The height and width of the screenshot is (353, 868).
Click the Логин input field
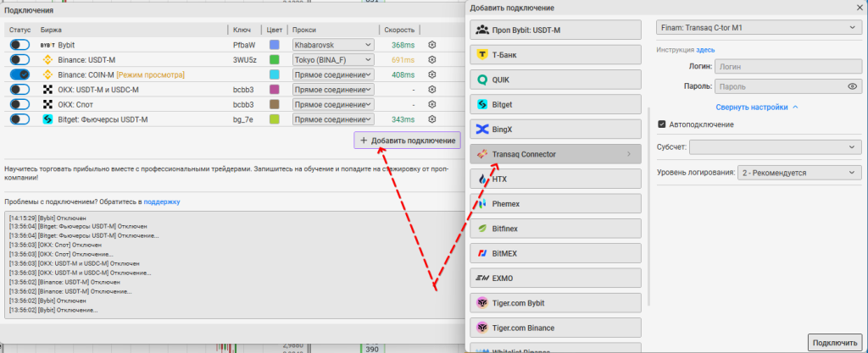(788, 67)
